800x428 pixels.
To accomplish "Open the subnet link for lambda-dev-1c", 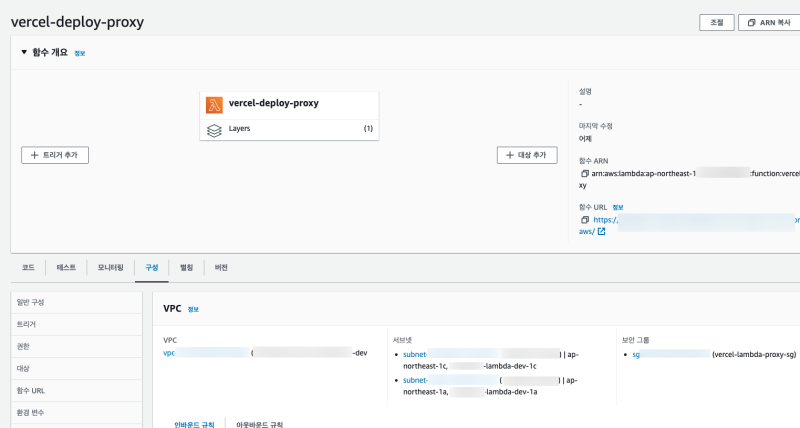I will pyautogui.click(x=451, y=354).
